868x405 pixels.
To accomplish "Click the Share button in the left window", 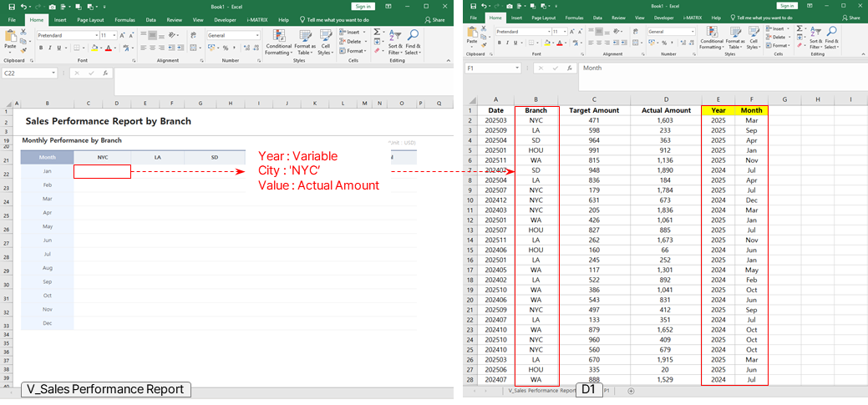I will tap(434, 19).
